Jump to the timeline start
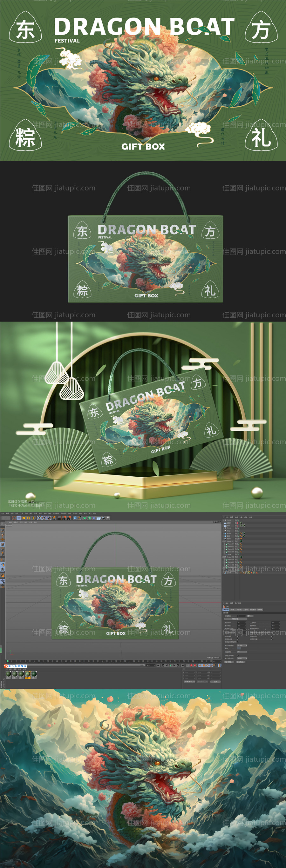286x868 pixels. click(x=158, y=666)
